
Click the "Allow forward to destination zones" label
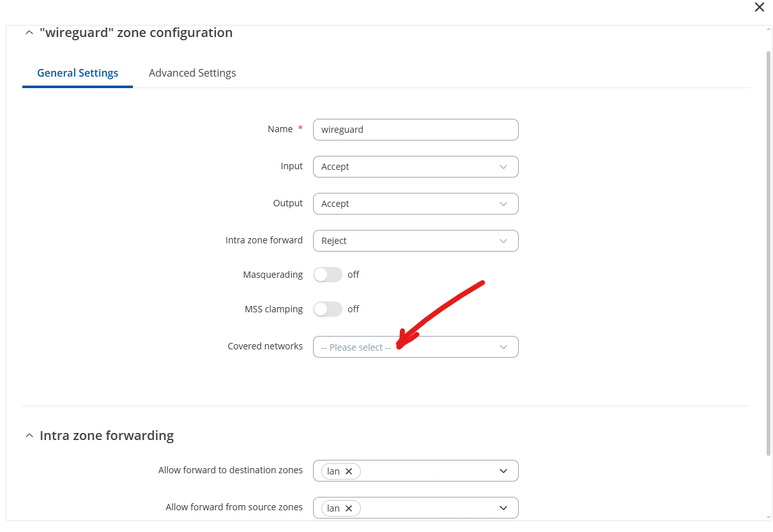point(231,470)
